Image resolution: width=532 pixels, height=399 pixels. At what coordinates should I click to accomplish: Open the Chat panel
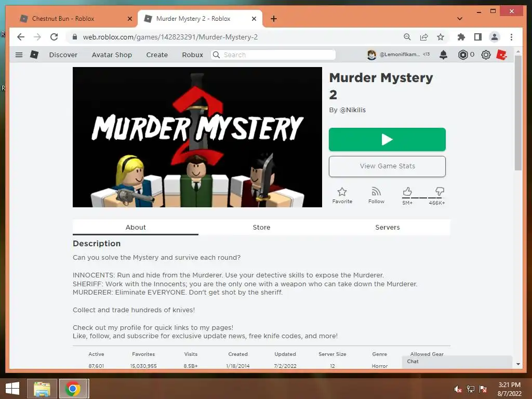click(x=457, y=362)
